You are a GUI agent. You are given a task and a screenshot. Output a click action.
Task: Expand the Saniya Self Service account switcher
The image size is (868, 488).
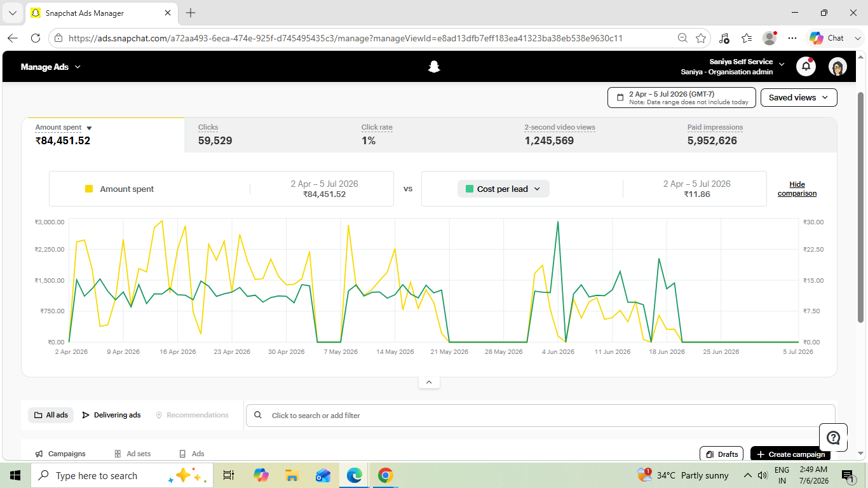[x=782, y=65]
